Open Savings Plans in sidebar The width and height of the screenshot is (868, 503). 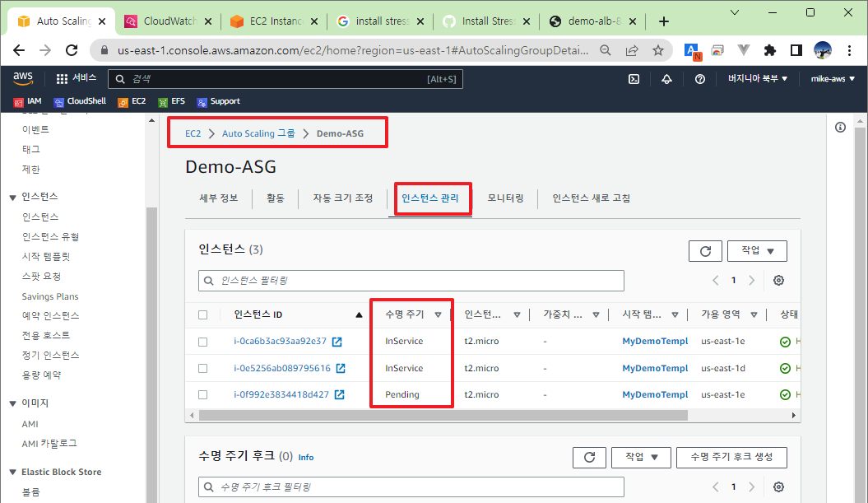point(50,296)
